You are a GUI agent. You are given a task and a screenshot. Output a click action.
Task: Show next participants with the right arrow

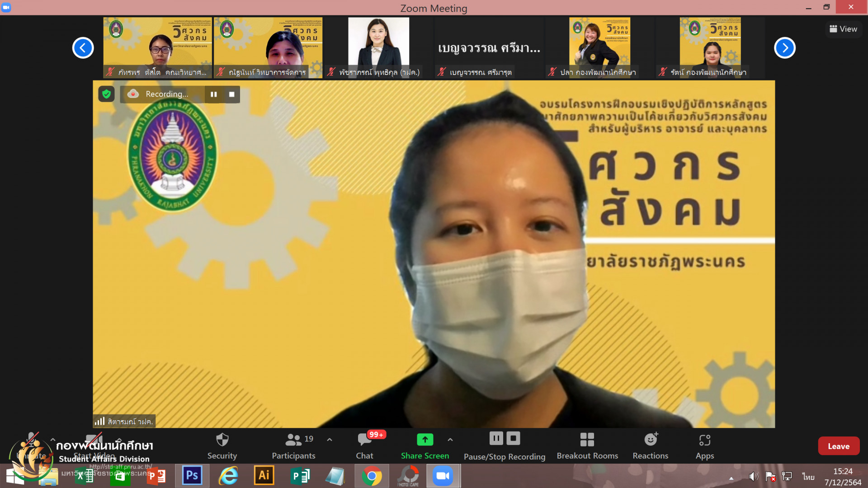pyautogui.click(x=784, y=48)
